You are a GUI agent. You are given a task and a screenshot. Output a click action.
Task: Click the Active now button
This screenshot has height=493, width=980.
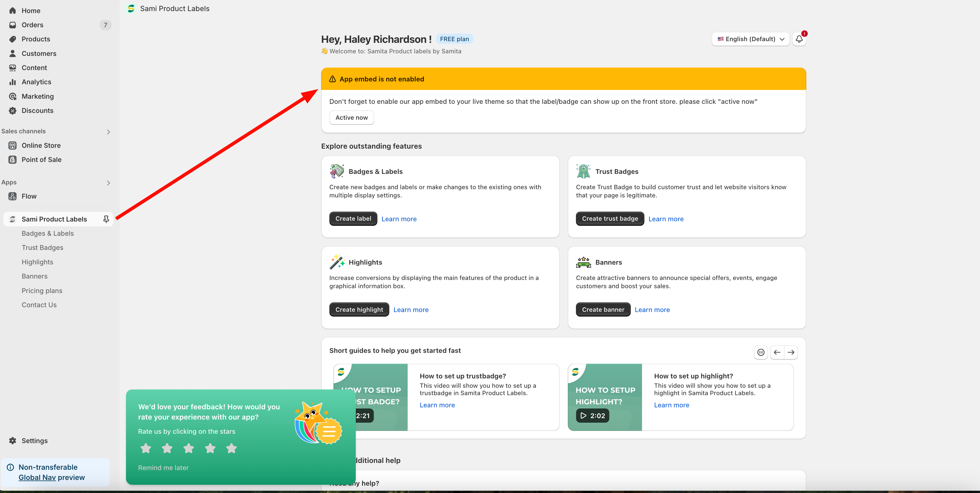pyautogui.click(x=352, y=117)
